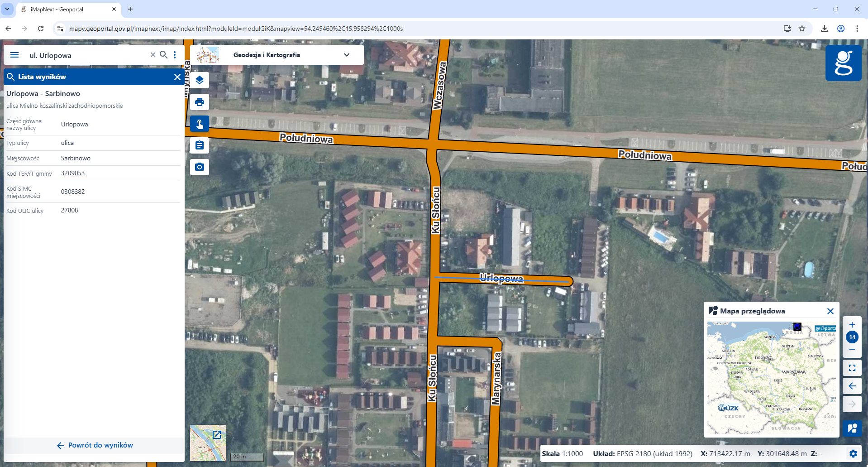Toggle the map identify tool
This screenshot has height=467, width=868.
click(199, 124)
